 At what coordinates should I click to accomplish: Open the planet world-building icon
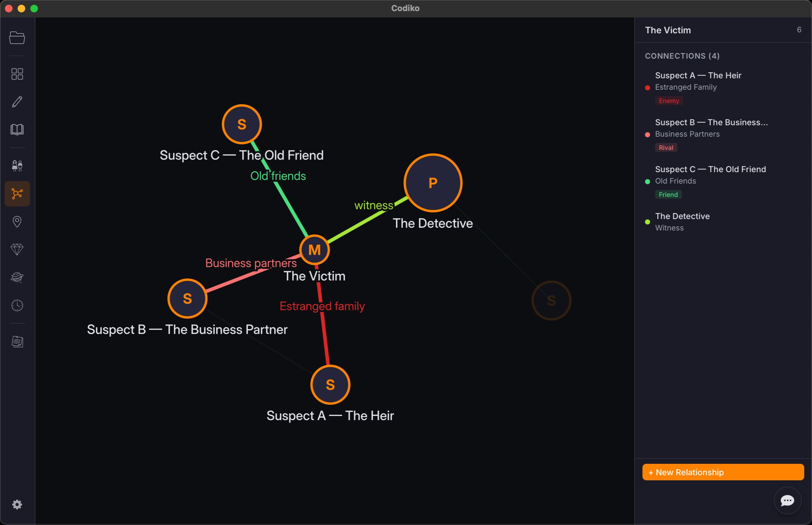tap(17, 277)
